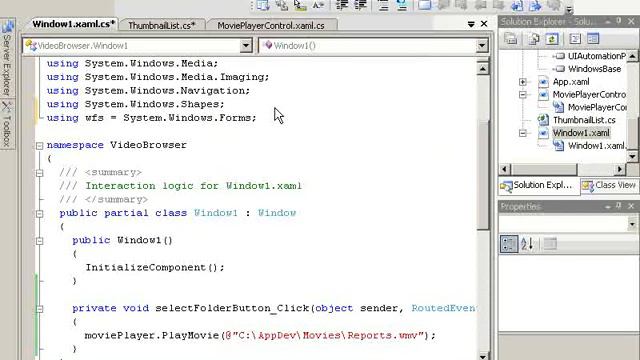The width and height of the screenshot is (640, 360).
Task: Toggle a bookmark on current line
Action: tap(425, 5)
